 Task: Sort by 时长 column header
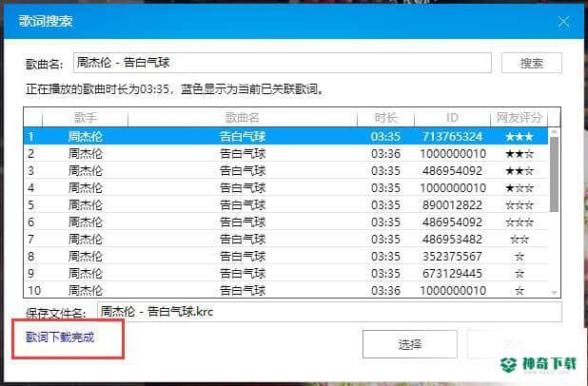tap(386, 118)
